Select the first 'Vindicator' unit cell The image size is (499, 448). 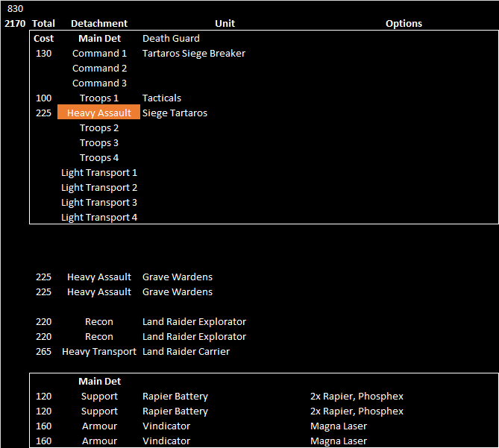coord(166,426)
